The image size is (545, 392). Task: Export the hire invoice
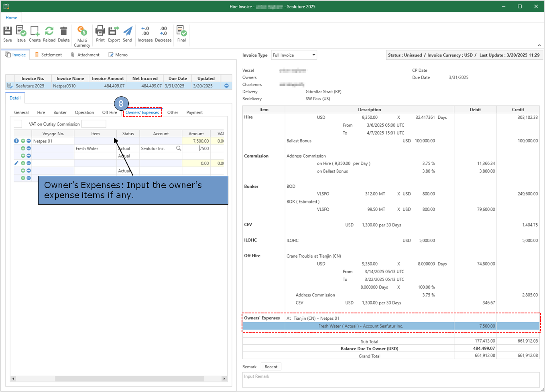tap(114, 34)
